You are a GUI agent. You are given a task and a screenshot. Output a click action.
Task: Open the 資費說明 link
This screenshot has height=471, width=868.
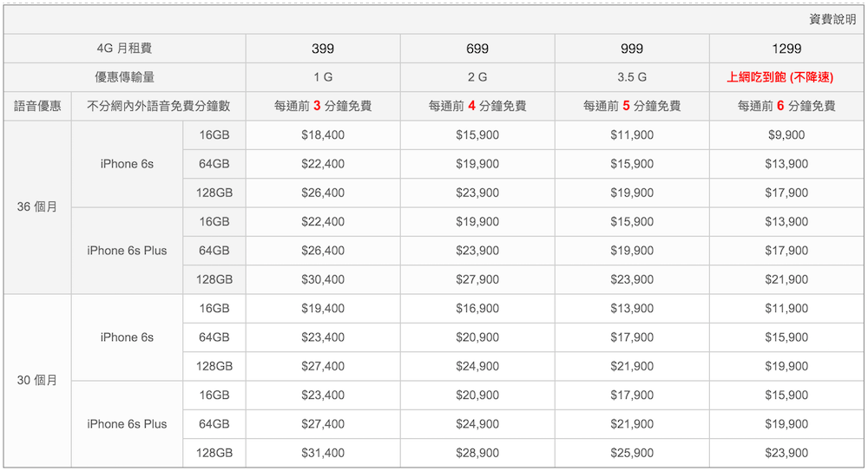tap(832, 20)
